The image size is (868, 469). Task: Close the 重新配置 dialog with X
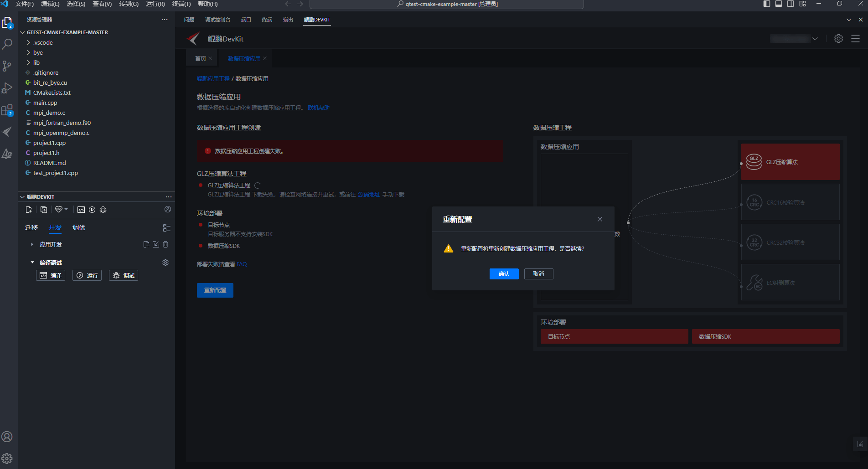[600, 219]
